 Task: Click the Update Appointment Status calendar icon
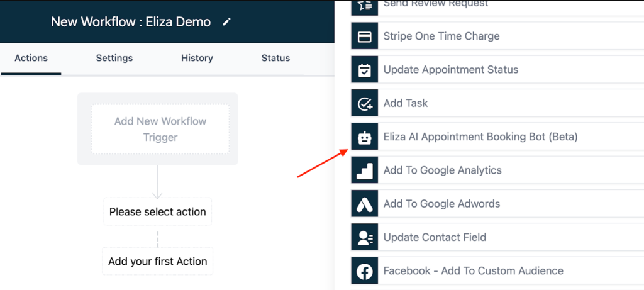click(x=365, y=70)
